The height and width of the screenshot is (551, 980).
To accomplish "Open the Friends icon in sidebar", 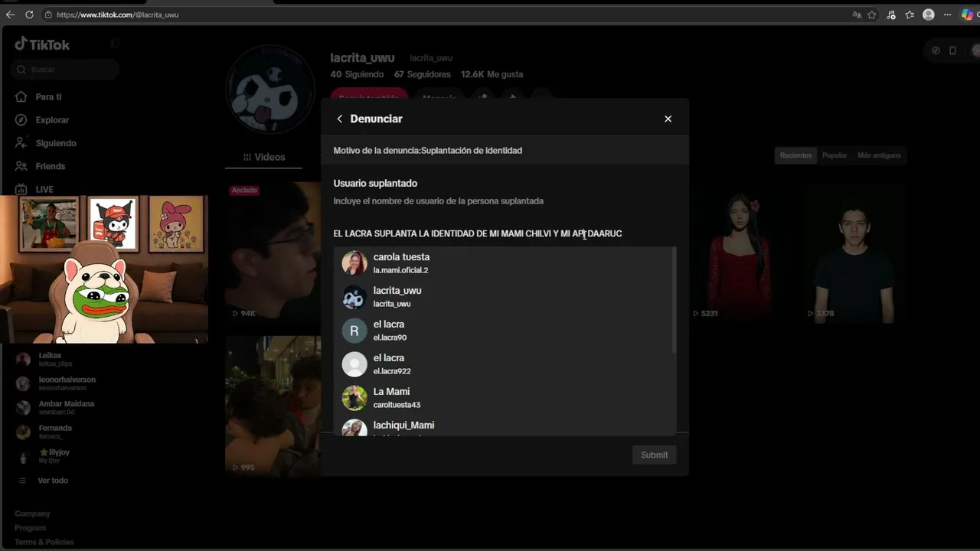I will coord(21,166).
